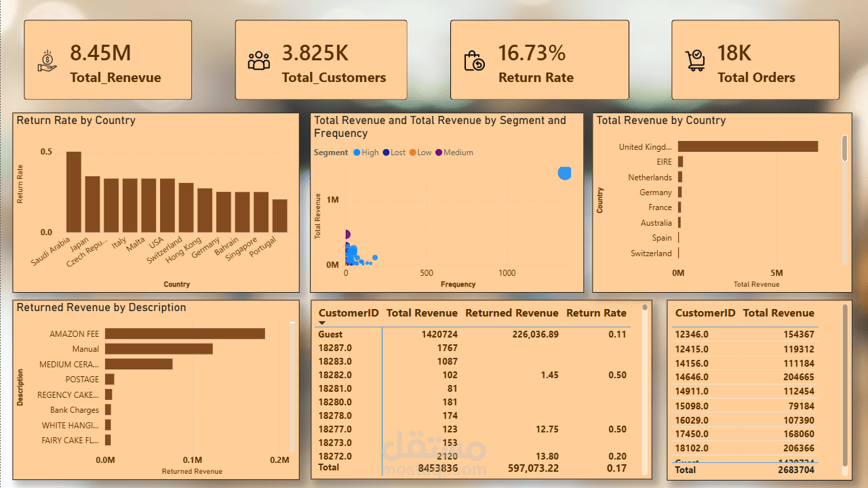Select the large blue bubble in the scatter chart
The width and height of the screenshot is (868, 488).
(564, 174)
